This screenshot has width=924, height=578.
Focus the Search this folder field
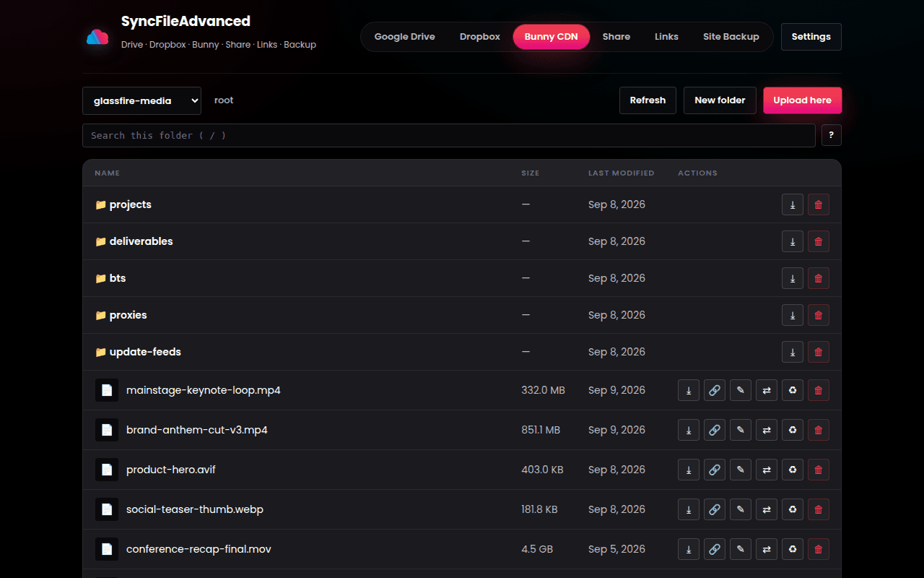point(449,135)
